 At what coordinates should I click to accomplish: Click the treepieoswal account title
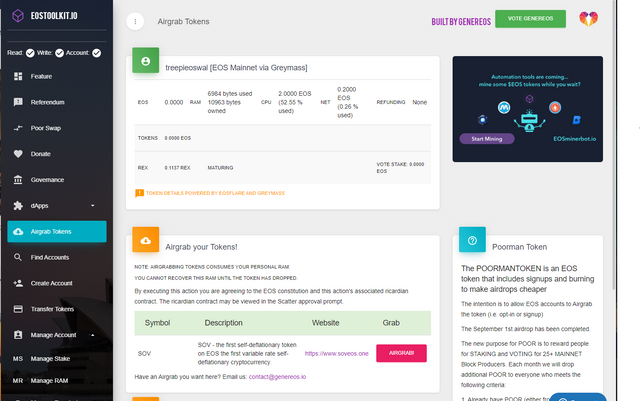[x=236, y=68]
